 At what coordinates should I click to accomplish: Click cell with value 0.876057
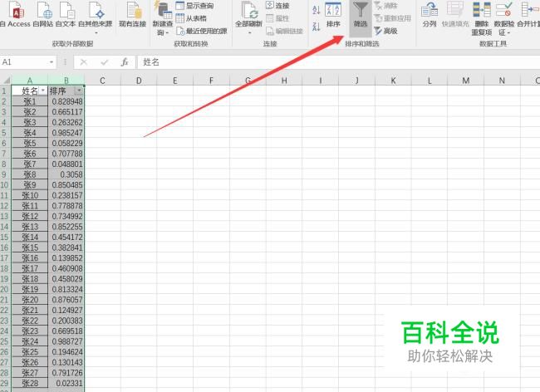[66, 300]
